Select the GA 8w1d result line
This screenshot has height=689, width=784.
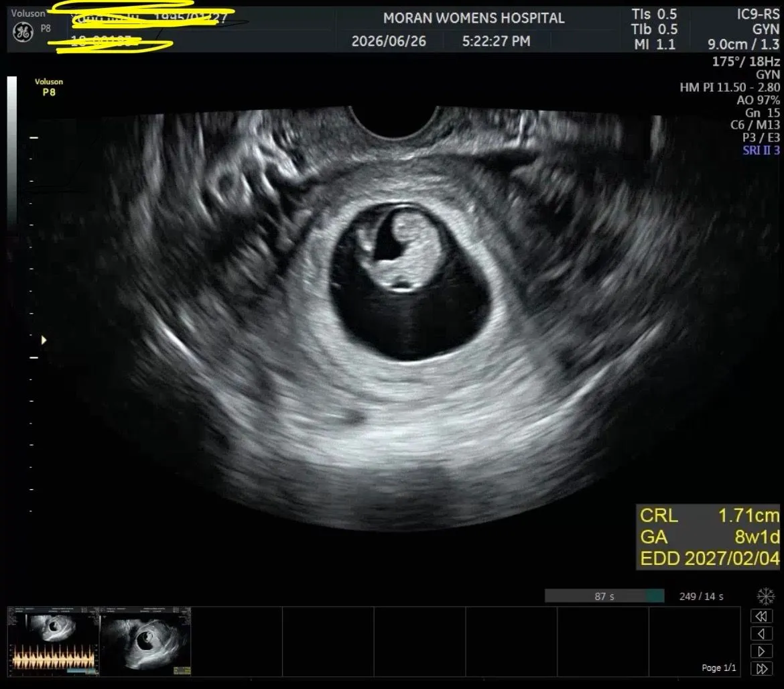point(709,537)
